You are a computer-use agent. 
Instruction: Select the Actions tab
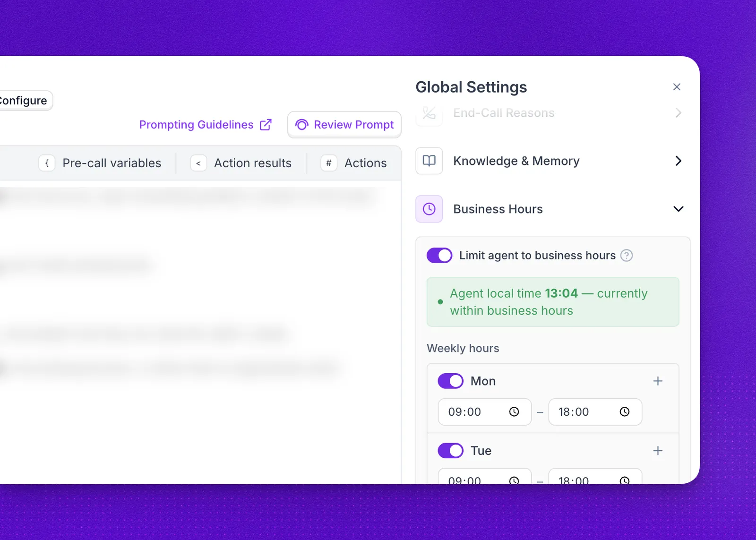(x=354, y=163)
